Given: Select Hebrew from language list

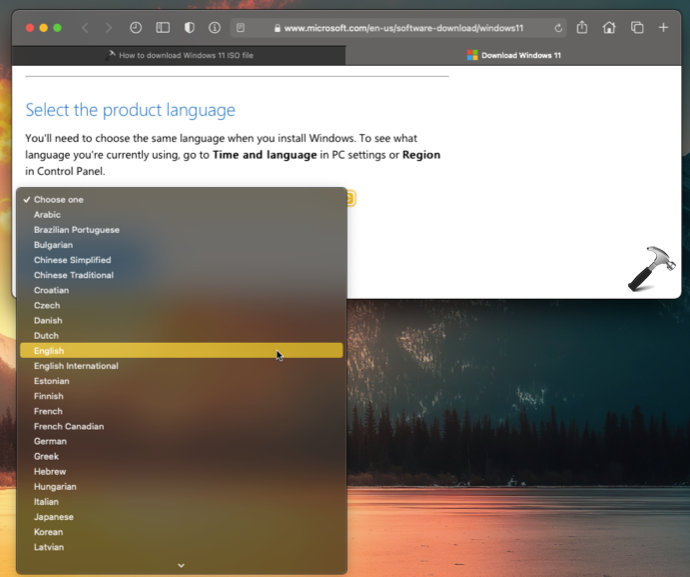Looking at the screenshot, I should pos(181,471).
